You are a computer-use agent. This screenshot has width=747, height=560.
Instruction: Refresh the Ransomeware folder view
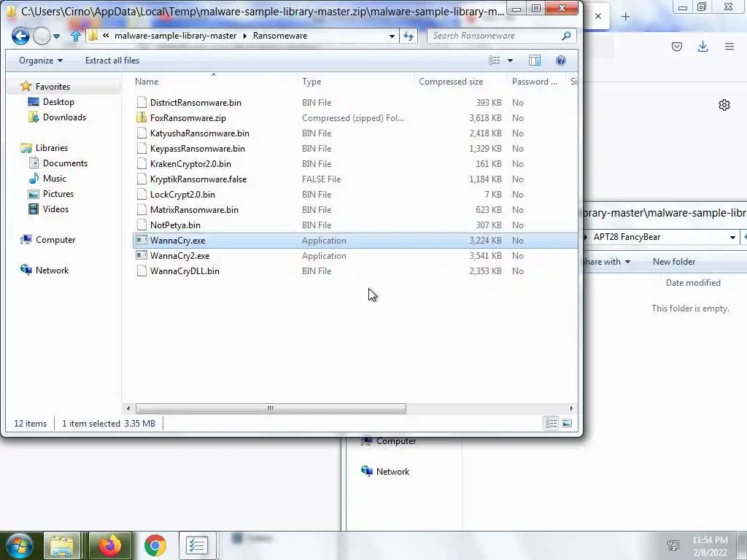(x=409, y=36)
